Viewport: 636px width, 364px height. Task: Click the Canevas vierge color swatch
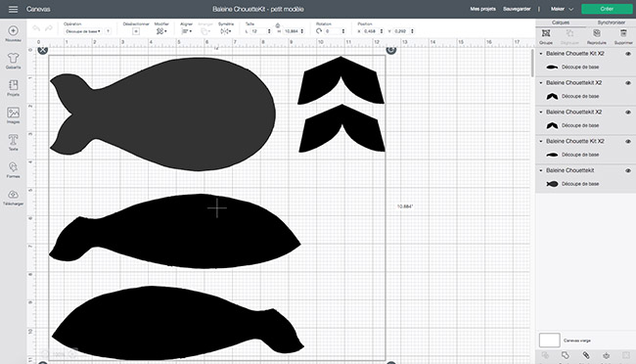[549, 341]
